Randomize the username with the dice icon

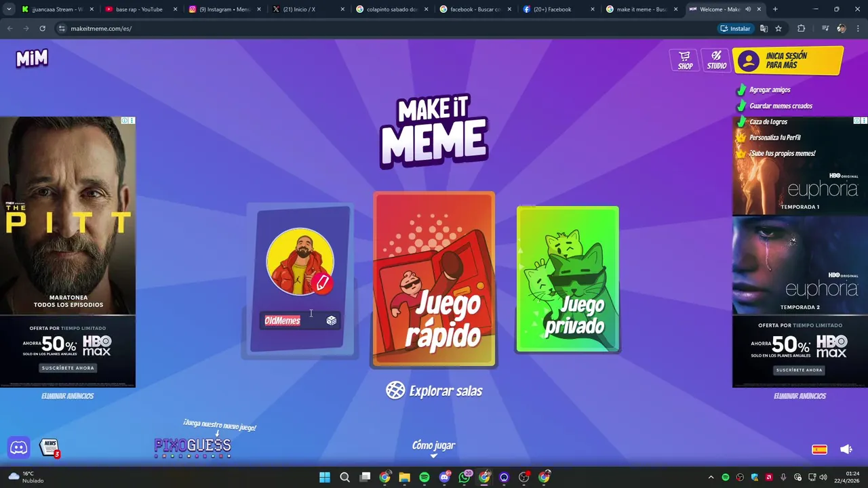(x=331, y=321)
